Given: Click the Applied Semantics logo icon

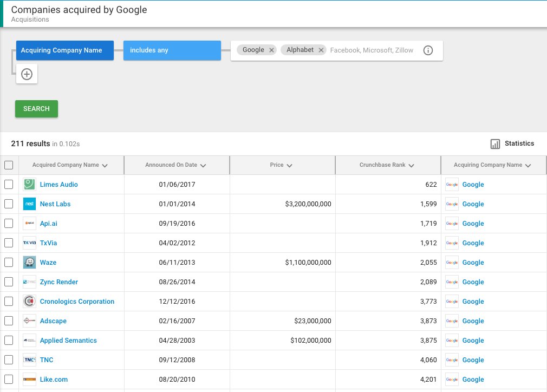Looking at the screenshot, I should (29, 341).
